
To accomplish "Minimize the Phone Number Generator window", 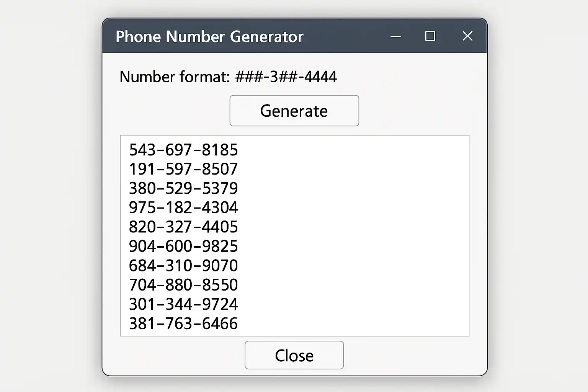I will (395, 36).
